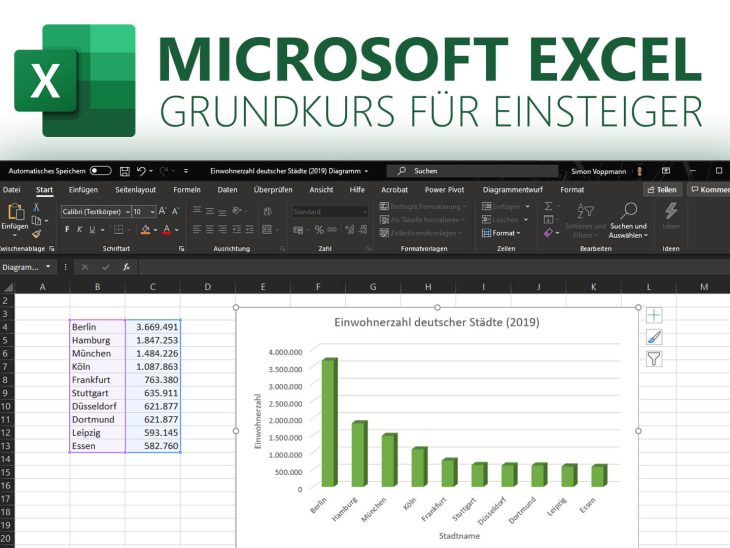
Task: Select the cell containing Berlin
Action: tap(97, 327)
